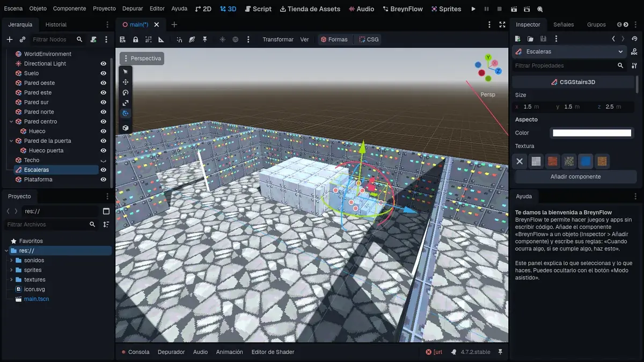Switch to the Historial tab
The image size is (644, 362).
click(56, 25)
